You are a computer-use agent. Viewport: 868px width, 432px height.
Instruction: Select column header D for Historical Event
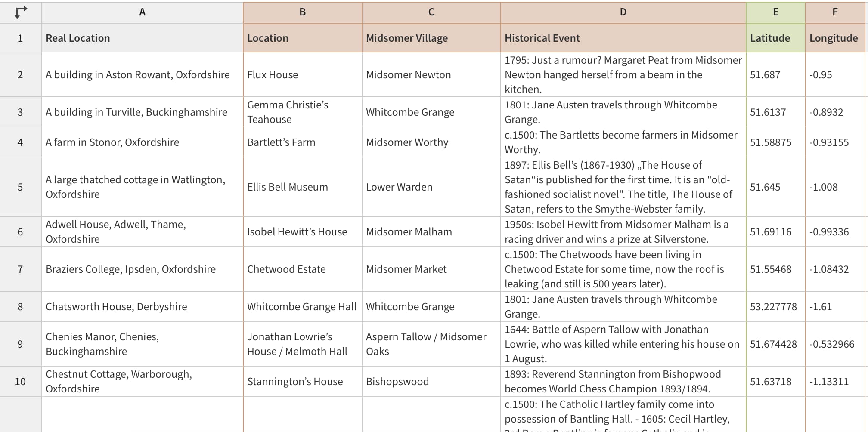[x=623, y=12]
